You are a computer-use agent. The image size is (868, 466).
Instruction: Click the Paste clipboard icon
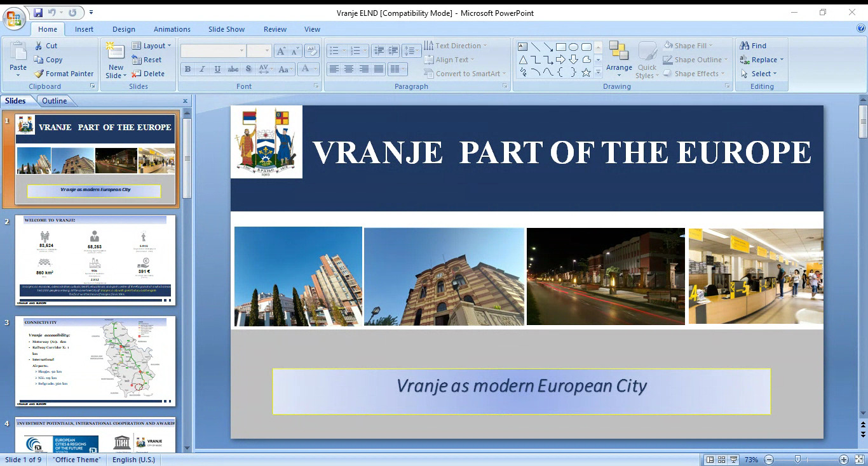18,53
